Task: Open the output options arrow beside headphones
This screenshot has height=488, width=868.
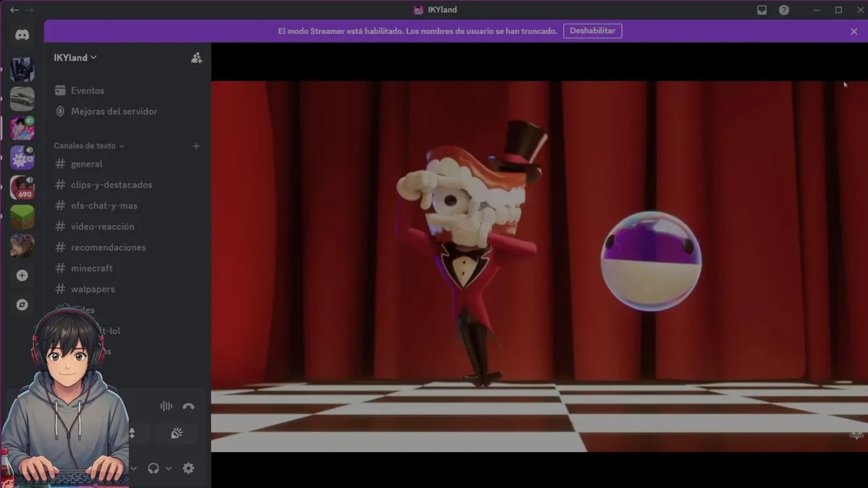Action: pyautogui.click(x=168, y=468)
